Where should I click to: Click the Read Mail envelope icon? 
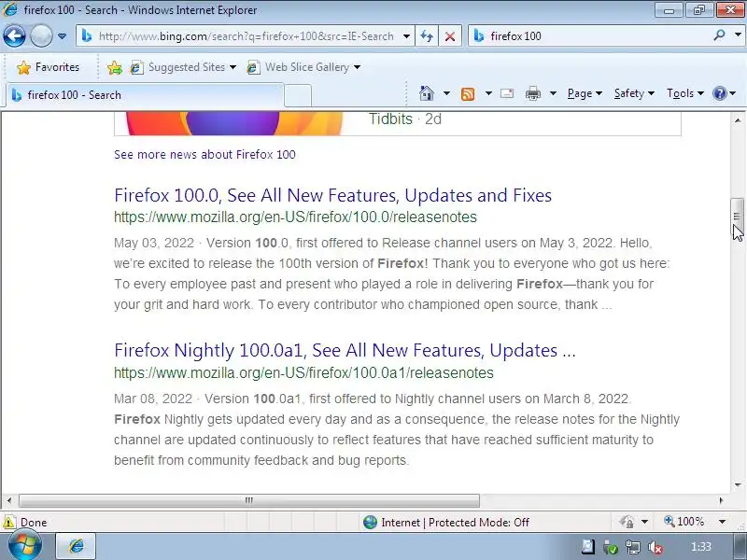point(507,93)
